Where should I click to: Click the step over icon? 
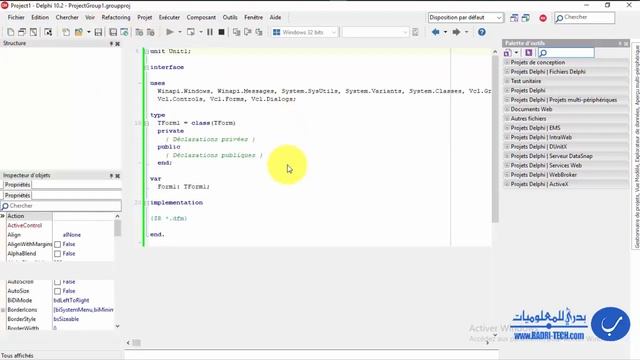[x=248, y=32]
